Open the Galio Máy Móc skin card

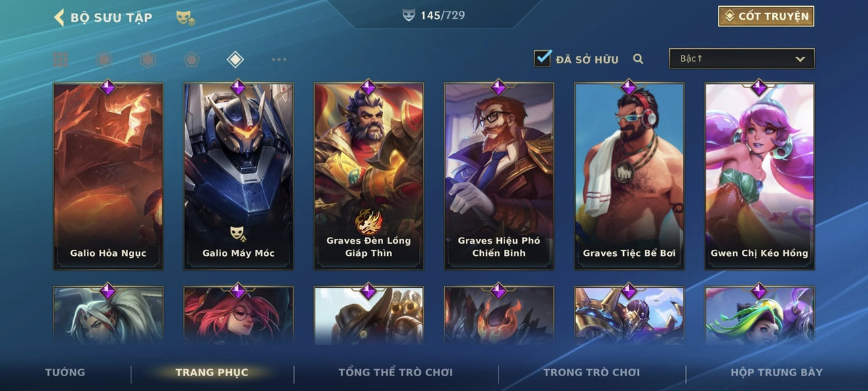[239, 176]
